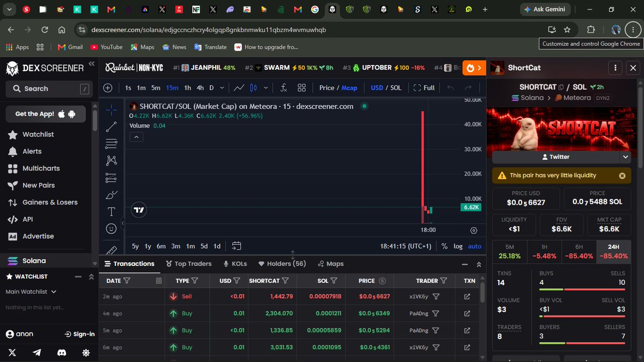Open the Telegram link in sidebar footer
This screenshot has height=362, width=644.
37,352
